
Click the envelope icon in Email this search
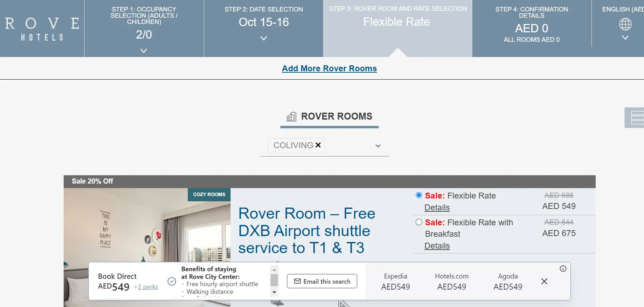coord(297,281)
